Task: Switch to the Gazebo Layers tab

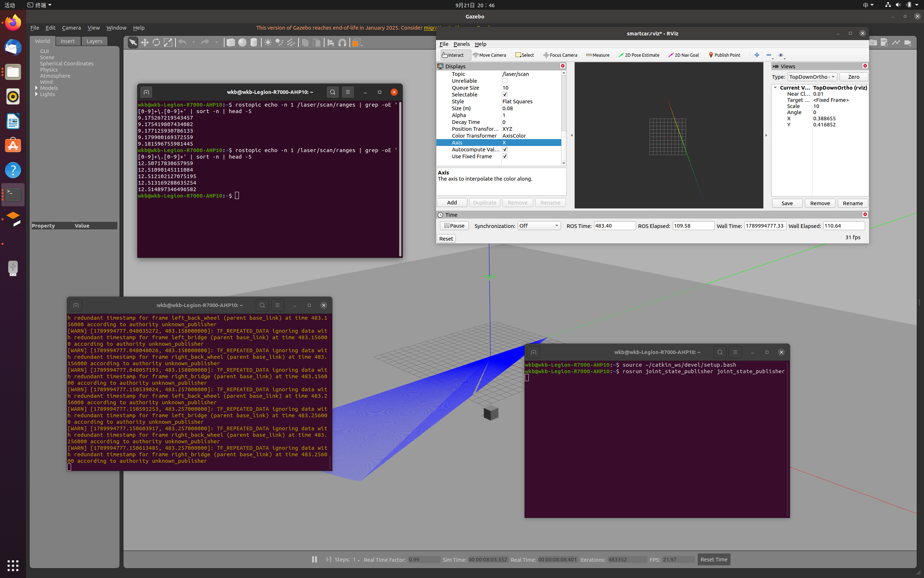Action: click(94, 41)
